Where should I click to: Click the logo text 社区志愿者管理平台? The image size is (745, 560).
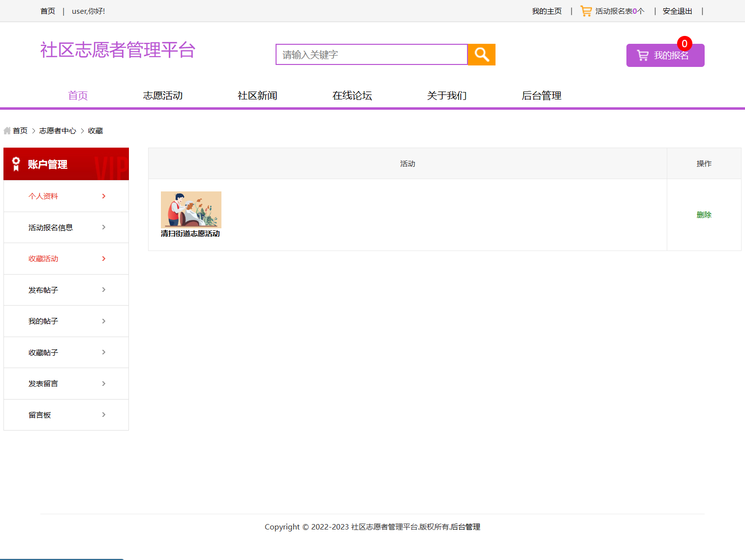pyautogui.click(x=118, y=50)
